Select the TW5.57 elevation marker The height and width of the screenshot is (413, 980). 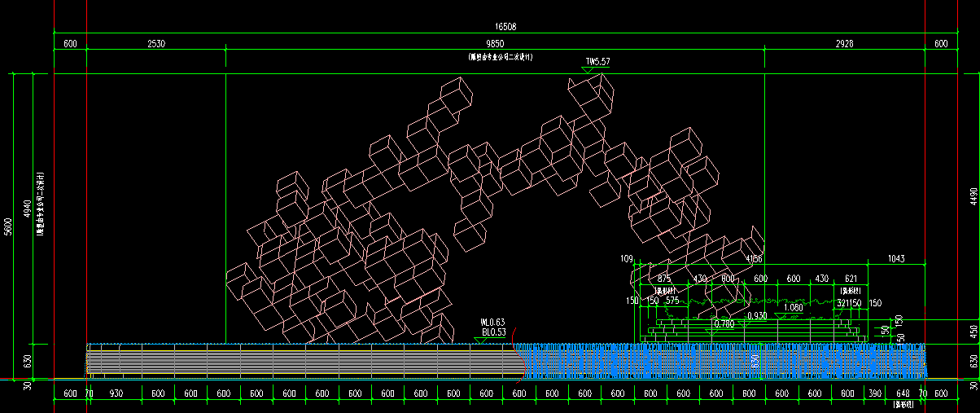coord(597,62)
